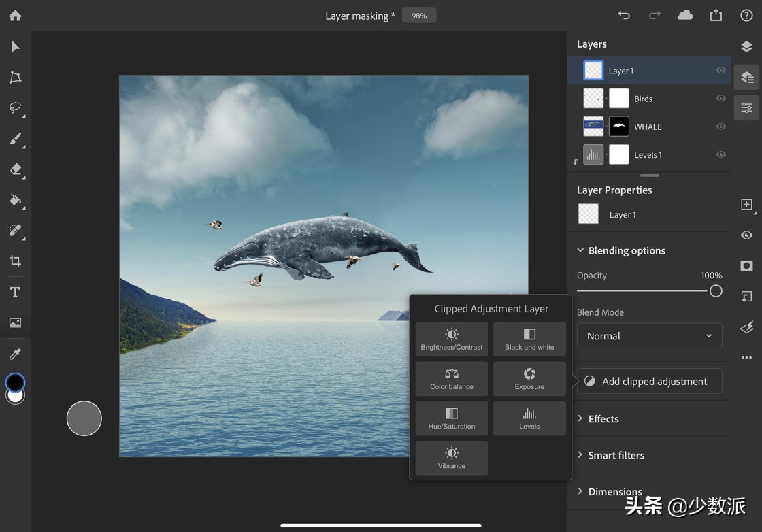Screen dimensions: 762x532
Task: Select the Move tool
Action: tap(14, 46)
